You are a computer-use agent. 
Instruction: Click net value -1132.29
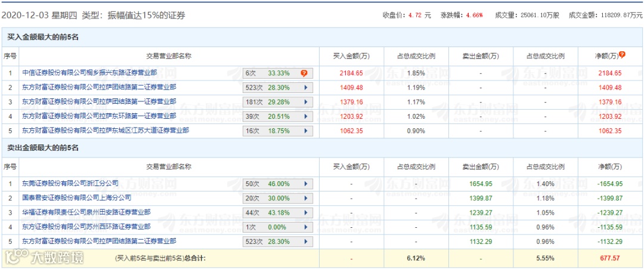click(610, 242)
